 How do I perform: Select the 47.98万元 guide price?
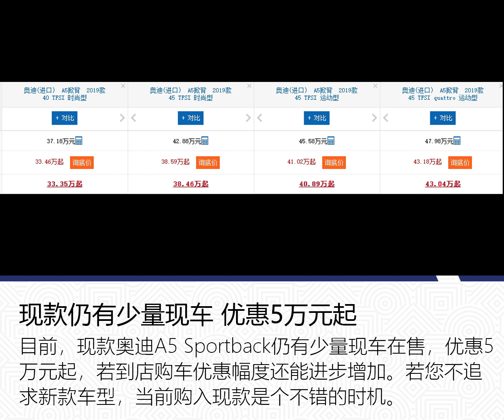438,142
